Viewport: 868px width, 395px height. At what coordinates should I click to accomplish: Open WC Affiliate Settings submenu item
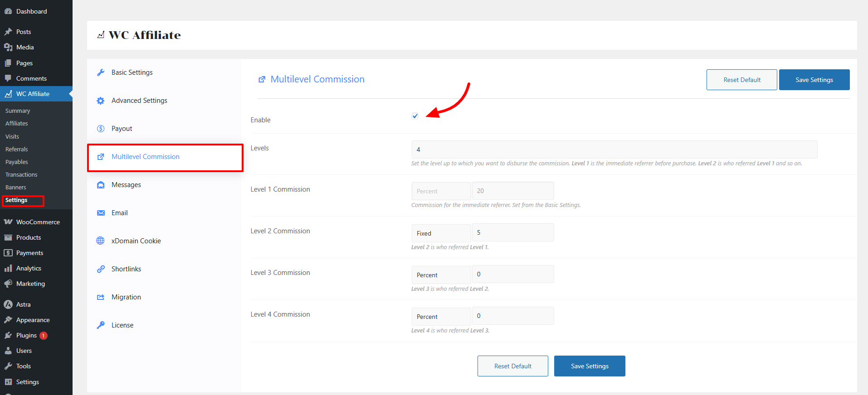(16, 200)
